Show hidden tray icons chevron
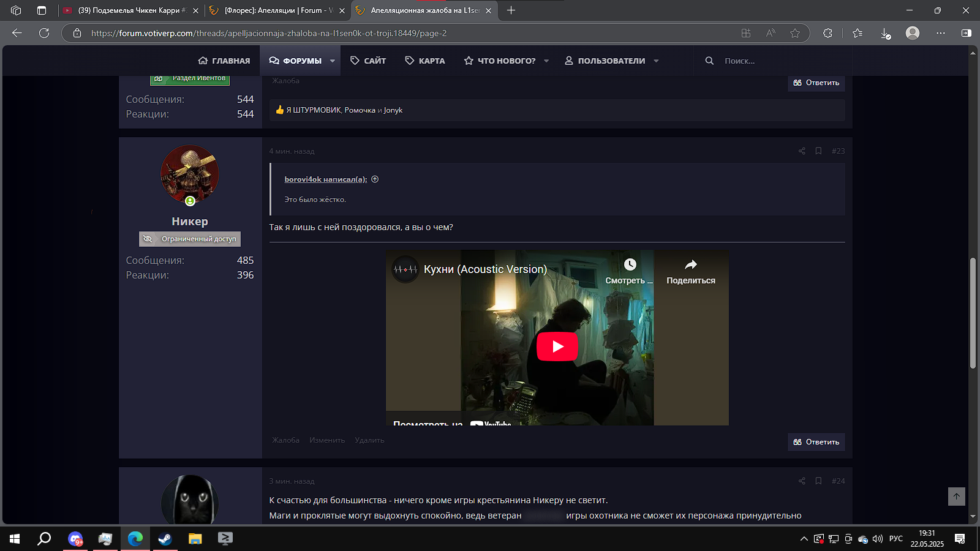Screen dimensions: 980x551 tap(804, 539)
